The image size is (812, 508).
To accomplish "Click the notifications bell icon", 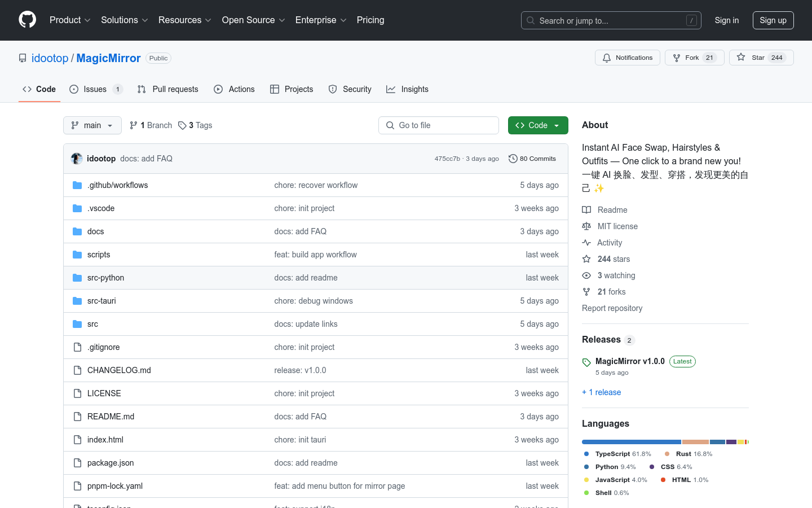I will tap(607, 58).
